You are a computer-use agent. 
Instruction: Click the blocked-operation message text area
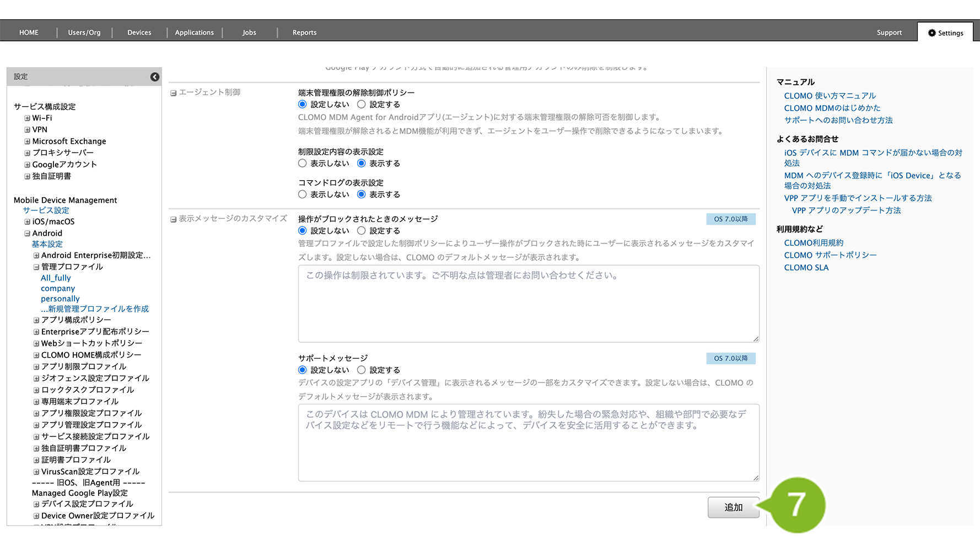(x=528, y=304)
